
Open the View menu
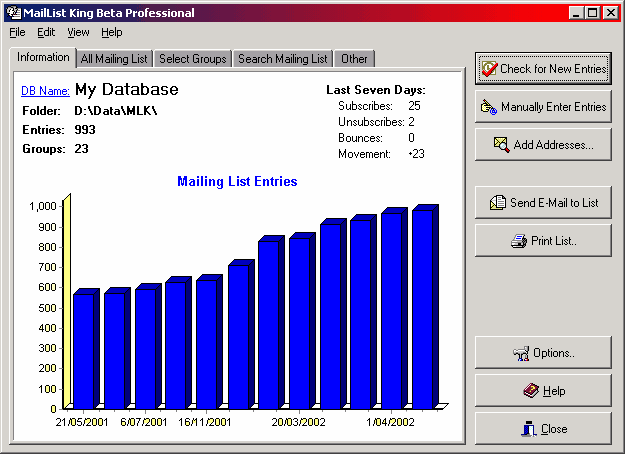[x=78, y=32]
